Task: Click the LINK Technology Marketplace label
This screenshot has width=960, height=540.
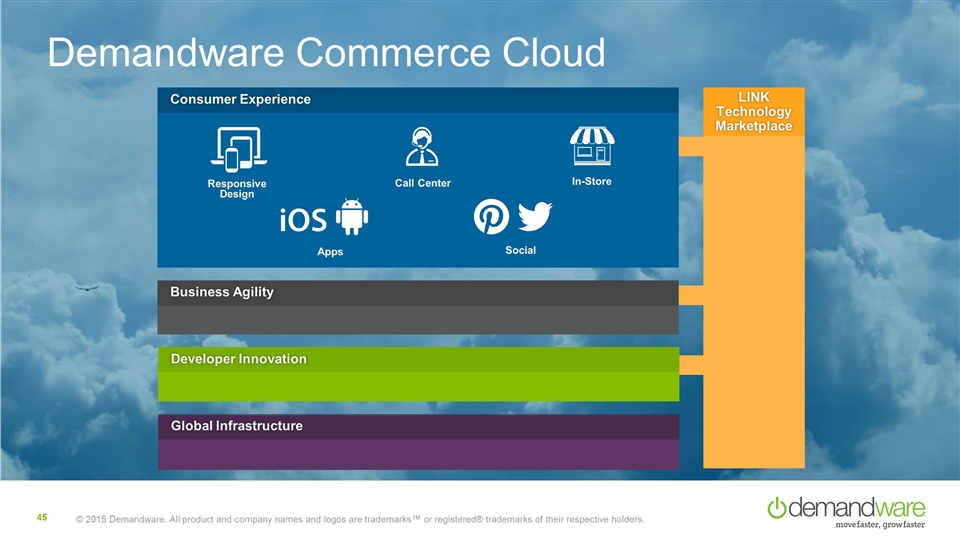Action: (x=753, y=110)
